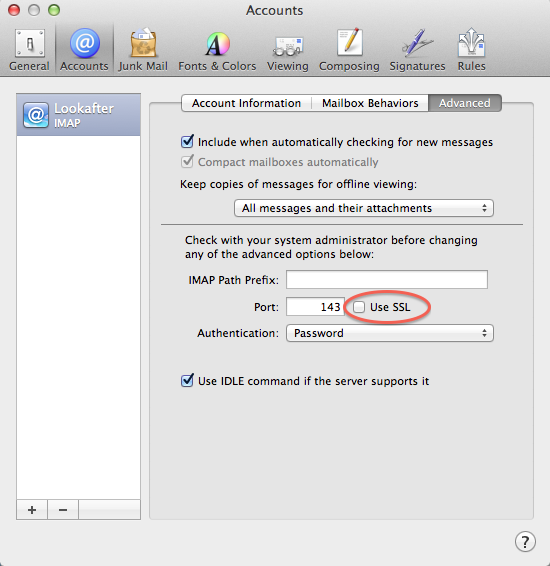Add a new account with plus button
This screenshot has width=550, height=566.
(32, 510)
